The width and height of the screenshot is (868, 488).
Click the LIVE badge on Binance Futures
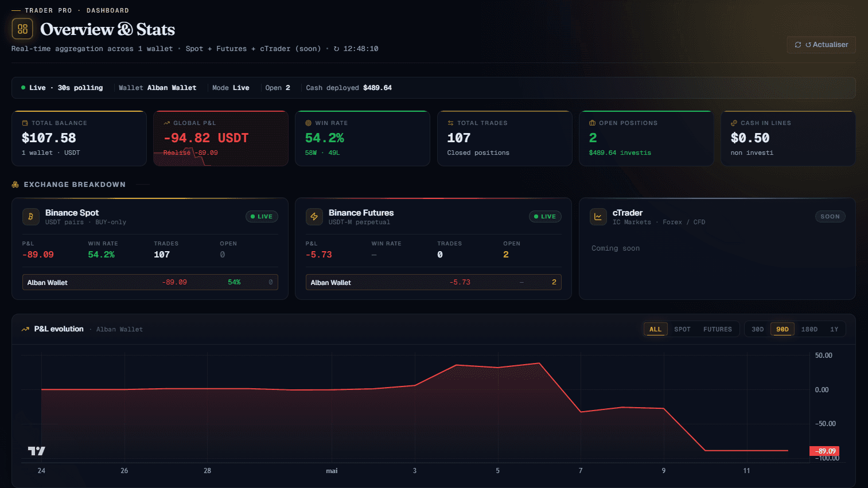545,217
